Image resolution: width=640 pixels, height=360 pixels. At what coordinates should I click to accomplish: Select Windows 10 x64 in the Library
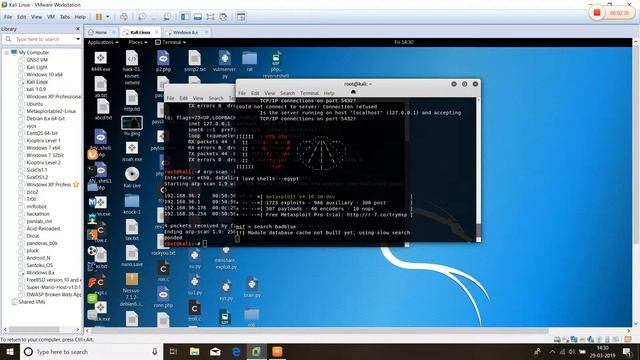coord(44,75)
